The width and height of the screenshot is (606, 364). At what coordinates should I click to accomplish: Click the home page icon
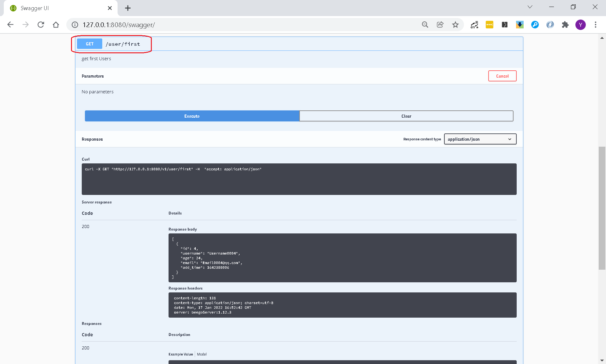(x=56, y=25)
